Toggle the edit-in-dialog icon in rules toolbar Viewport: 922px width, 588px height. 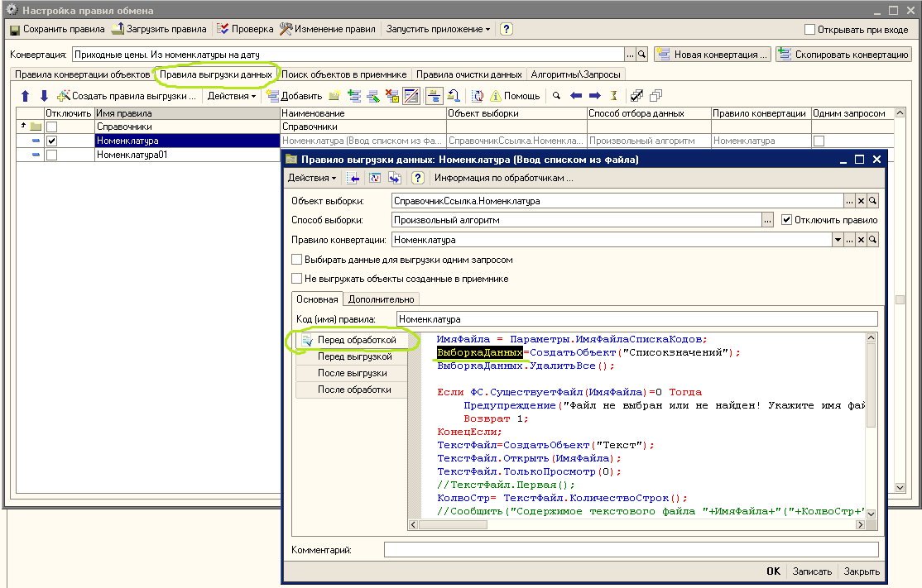pos(411,96)
